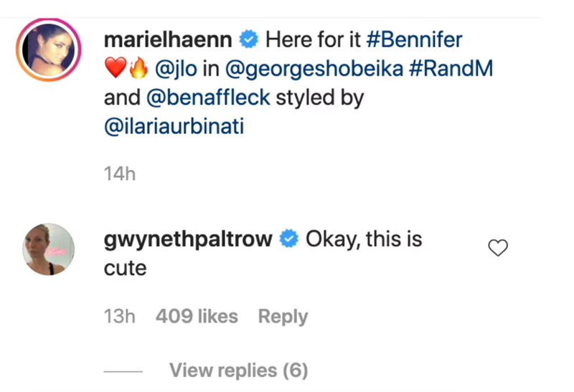Click the red heart emoji in the caption
The image size is (574, 392).
[115, 70]
